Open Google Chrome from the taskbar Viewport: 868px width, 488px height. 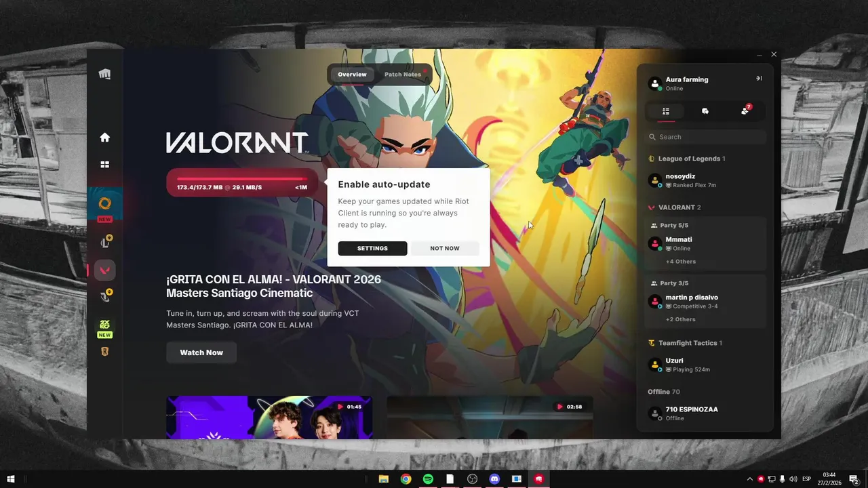click(x=406, y=479)
